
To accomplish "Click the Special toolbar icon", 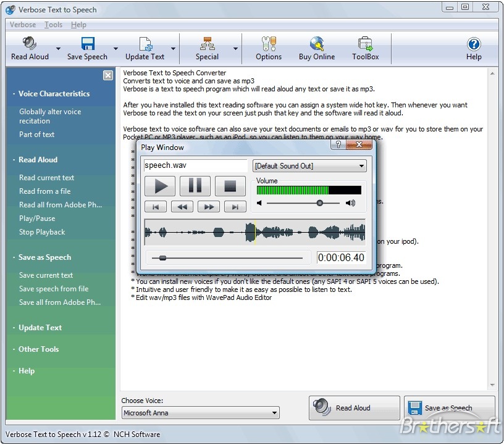I will [x=208, y=44].
